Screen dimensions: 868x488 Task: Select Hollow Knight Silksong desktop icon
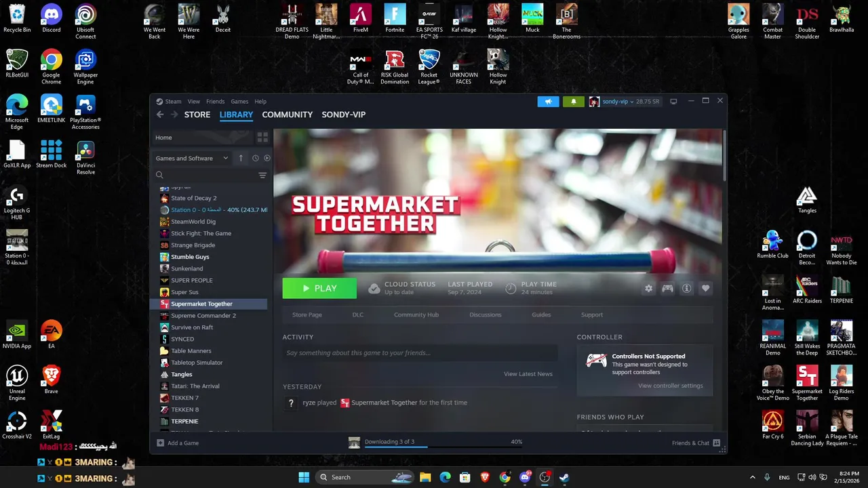click(498, 22)
